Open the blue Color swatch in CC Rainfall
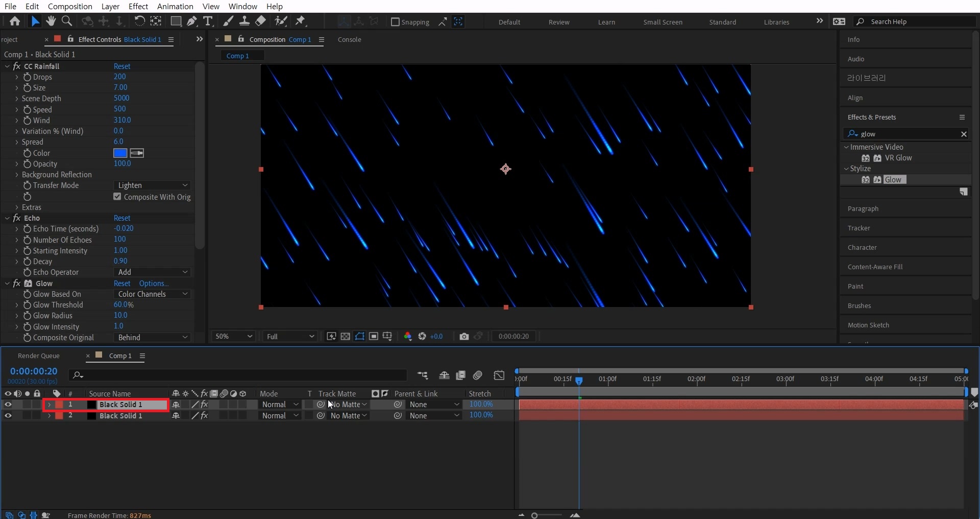 [120, 153]
